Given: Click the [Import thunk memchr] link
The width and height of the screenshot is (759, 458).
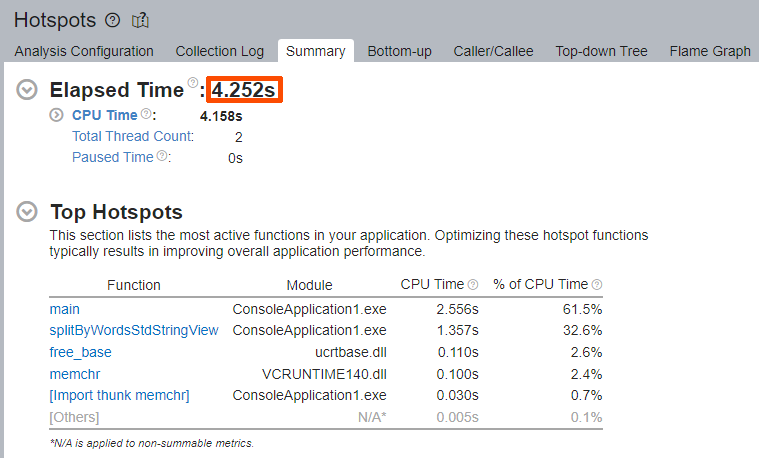Looking at the screenshot, I should click(119, 395).
